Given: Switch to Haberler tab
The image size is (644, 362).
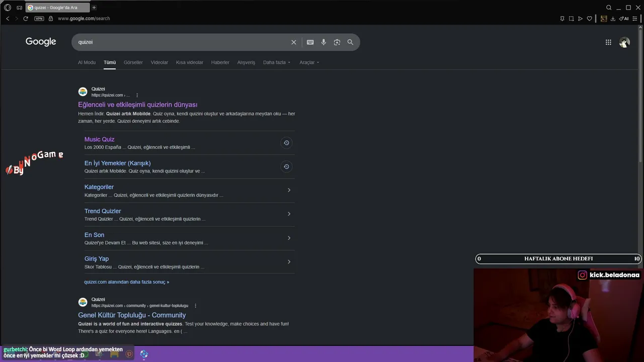Looking at the screenshot, I should pos(220,62).
